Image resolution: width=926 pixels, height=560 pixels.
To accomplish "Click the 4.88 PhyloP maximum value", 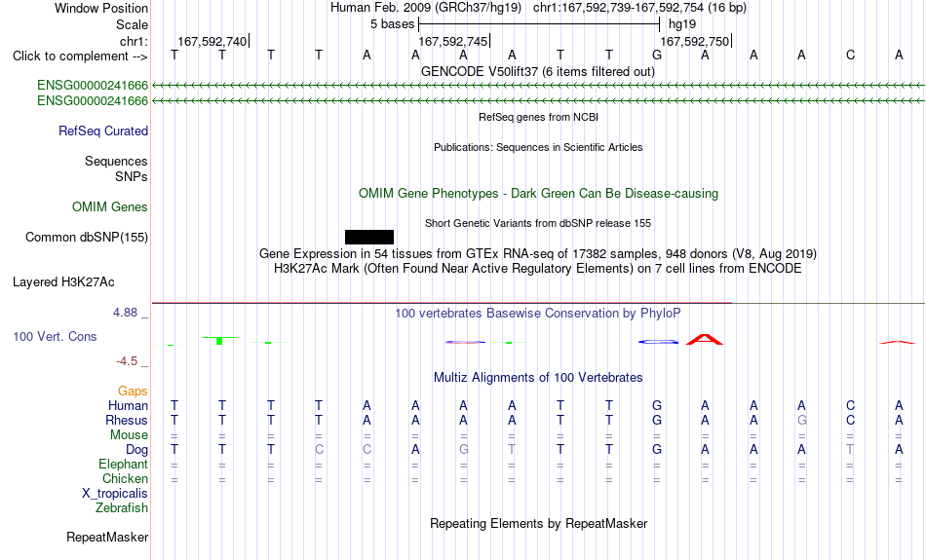I will (x=125, y=313).
